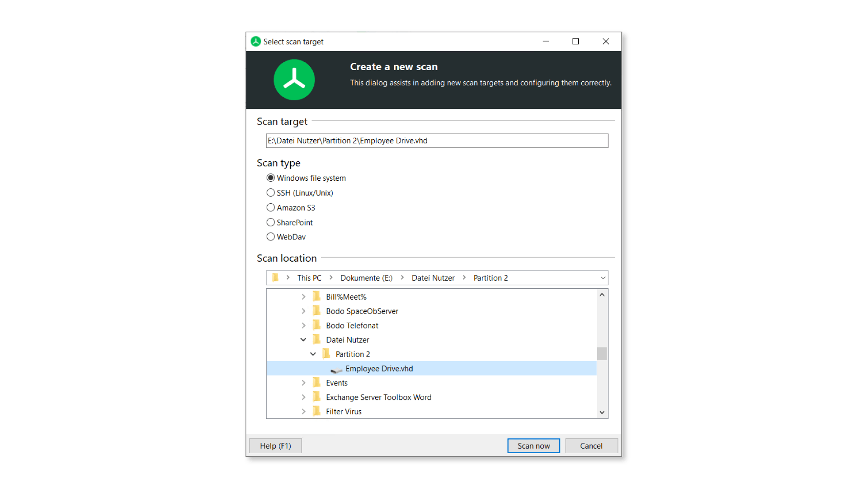The height and width of the screenshot is (488, 868).
Task: Choose the SharePoint radio option
Action: (270, 222)
